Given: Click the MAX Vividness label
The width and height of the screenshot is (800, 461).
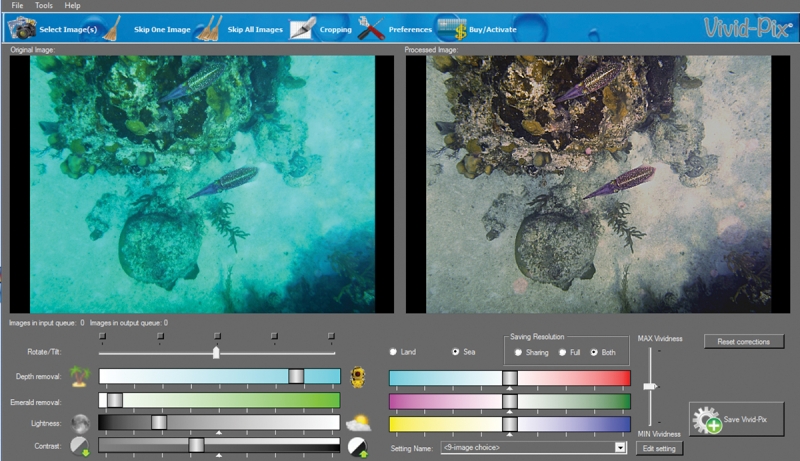Looking at the screenshot, I should 660,339.
